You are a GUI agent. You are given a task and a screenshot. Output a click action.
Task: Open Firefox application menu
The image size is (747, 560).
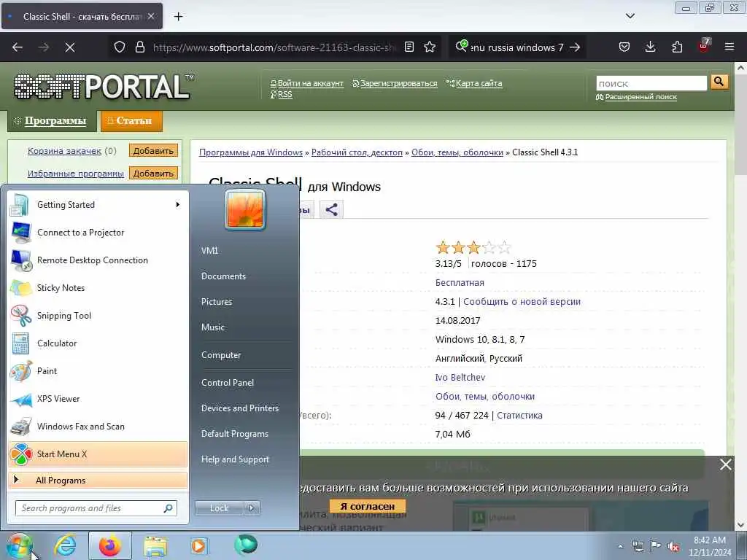pos(729,47)
